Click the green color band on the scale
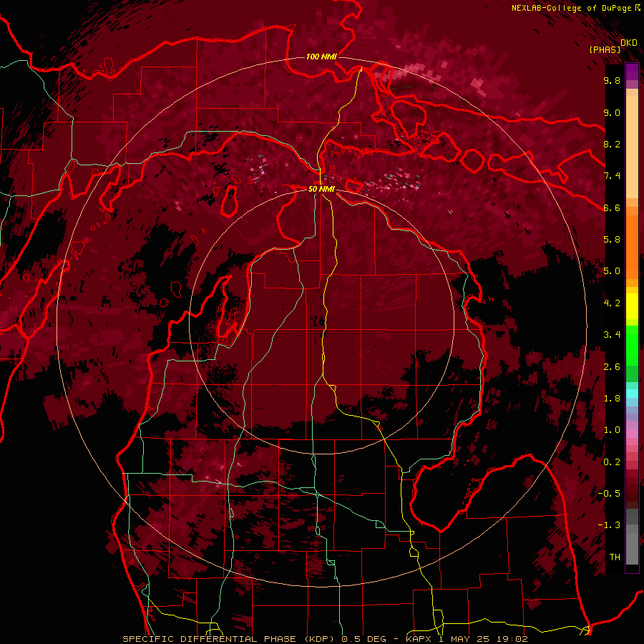Viewport: 644px width, 644px height. tap(632, 345)
